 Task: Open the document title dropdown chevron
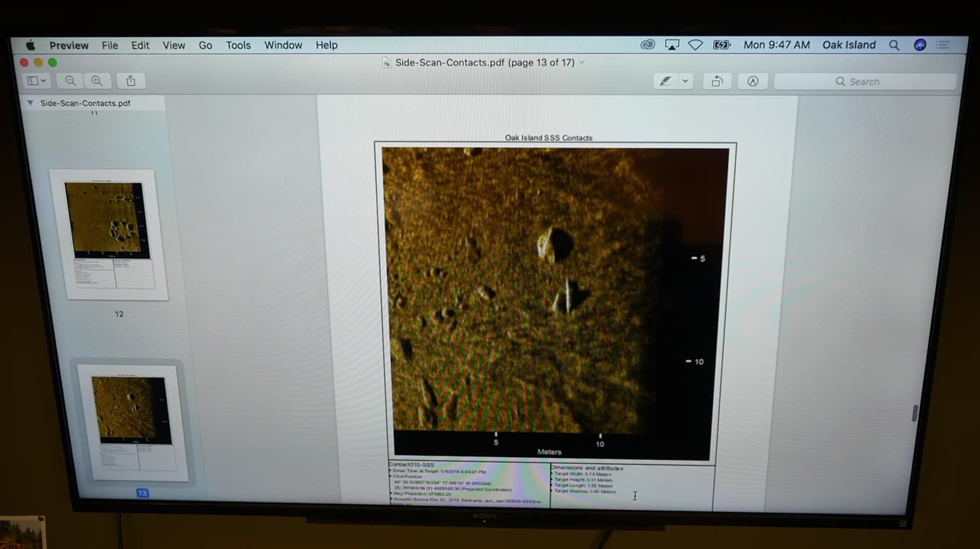point(582,63)
